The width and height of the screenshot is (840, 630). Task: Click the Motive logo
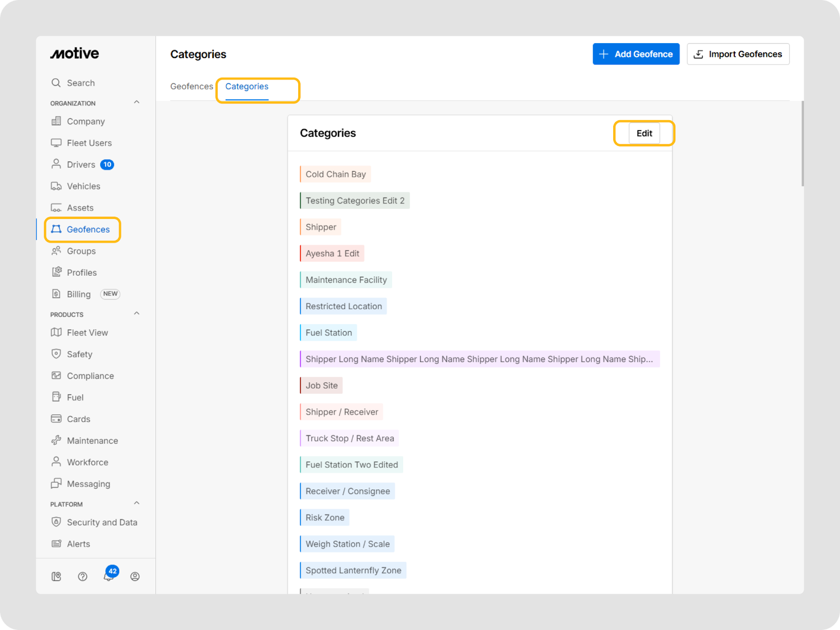[x=75, y=54]
